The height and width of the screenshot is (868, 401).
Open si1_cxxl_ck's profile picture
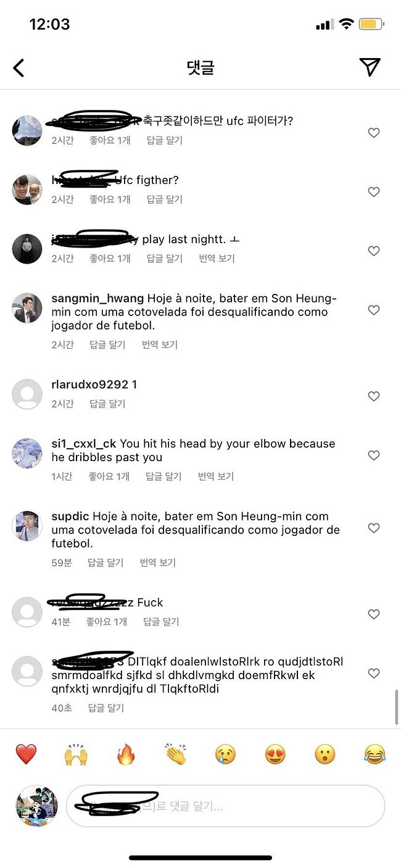tap(27, 454)
